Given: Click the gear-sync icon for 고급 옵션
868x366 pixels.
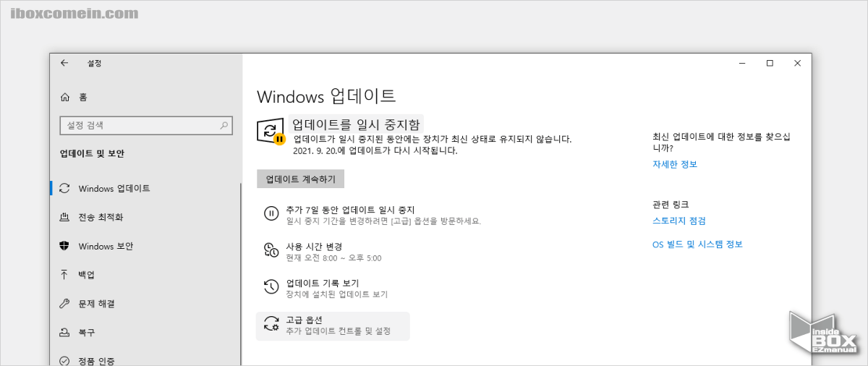Looking at the screenshot, I should [x=271, y=325].
